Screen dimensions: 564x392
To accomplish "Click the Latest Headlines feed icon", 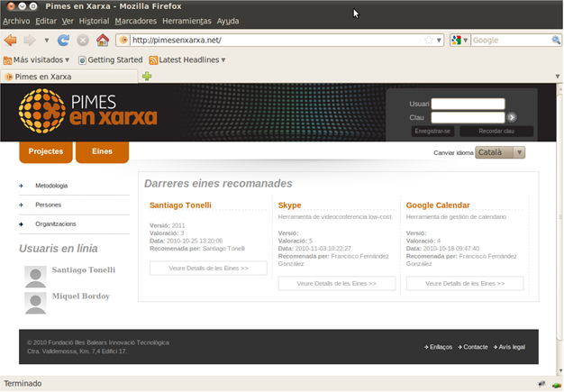I will click(x=153, y=60).
